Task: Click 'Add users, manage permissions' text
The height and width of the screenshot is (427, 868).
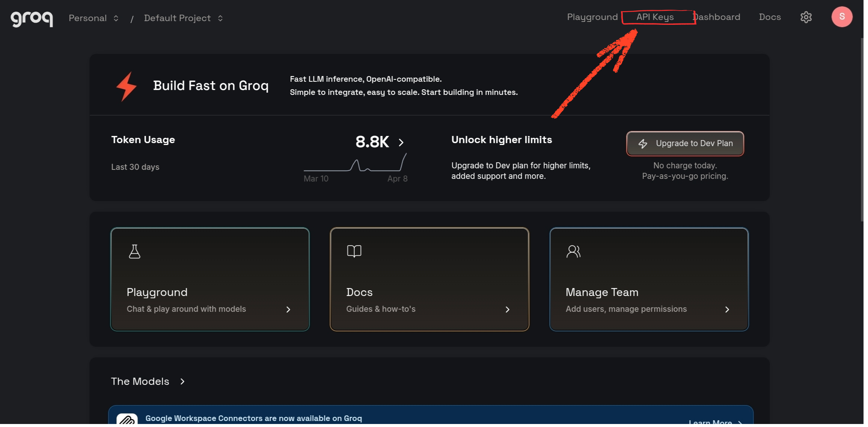Action: coord(626,309)
